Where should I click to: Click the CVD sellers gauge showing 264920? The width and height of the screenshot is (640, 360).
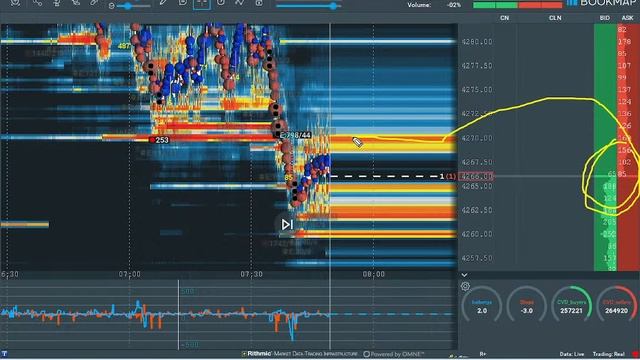(617, 304)
